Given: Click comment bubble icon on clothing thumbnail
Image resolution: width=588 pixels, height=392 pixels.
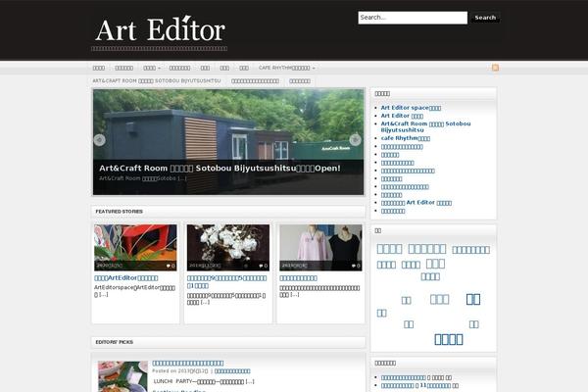Looking at the screenshot, I should (356, 266).
